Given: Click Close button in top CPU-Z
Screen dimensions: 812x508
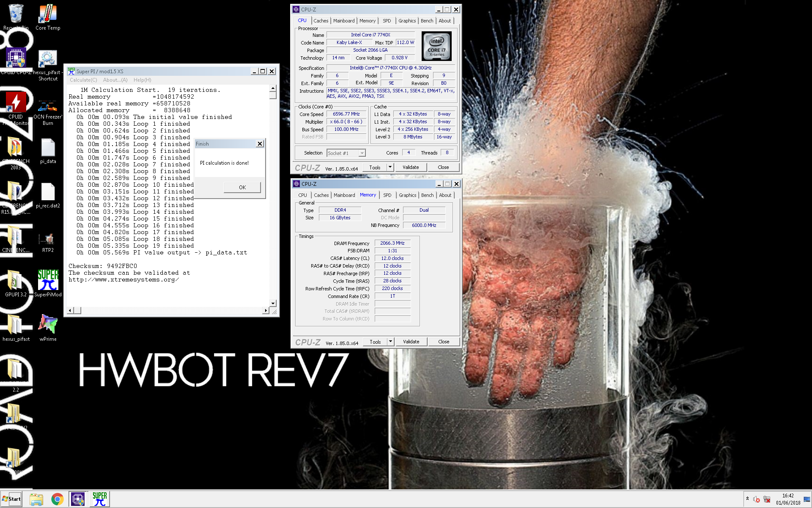Looking at the screenshot, I should (443, 168).
